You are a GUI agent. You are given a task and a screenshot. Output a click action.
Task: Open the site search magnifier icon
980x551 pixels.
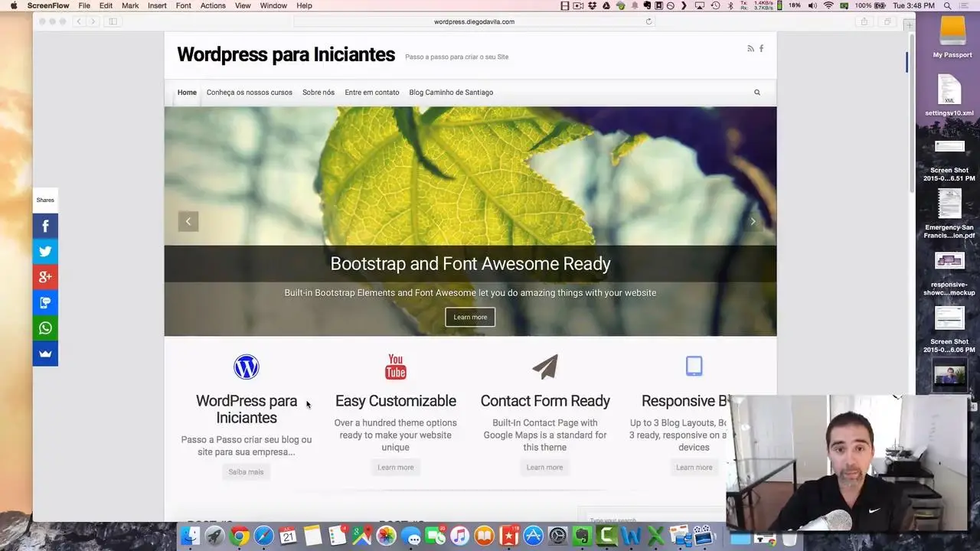757,93
